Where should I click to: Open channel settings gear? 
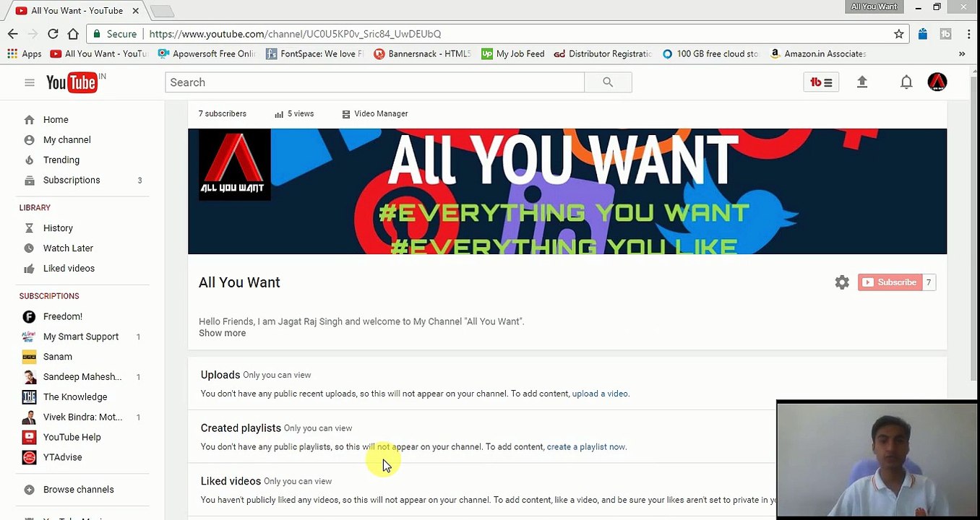842,282
